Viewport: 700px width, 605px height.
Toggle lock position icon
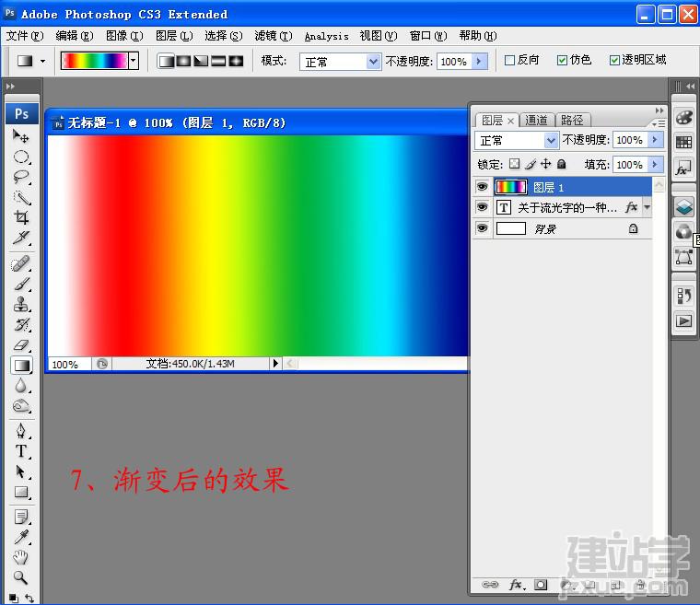point(545,164)
